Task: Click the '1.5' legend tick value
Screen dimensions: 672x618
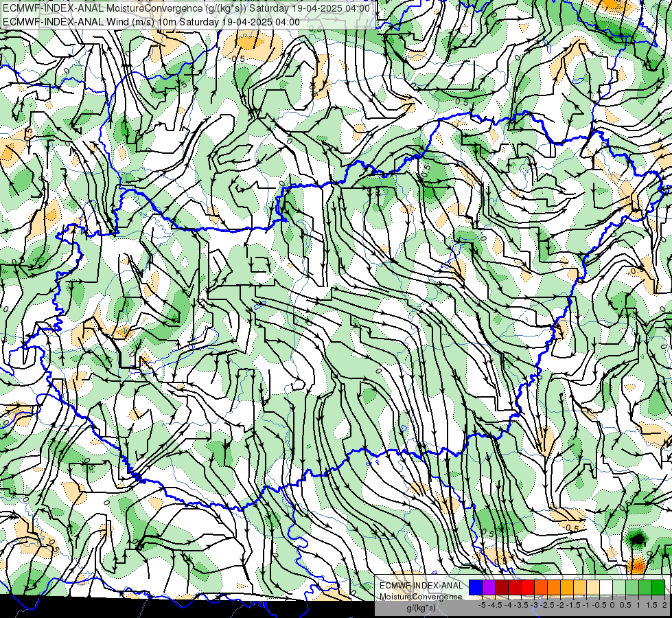Action: point(651,605)
